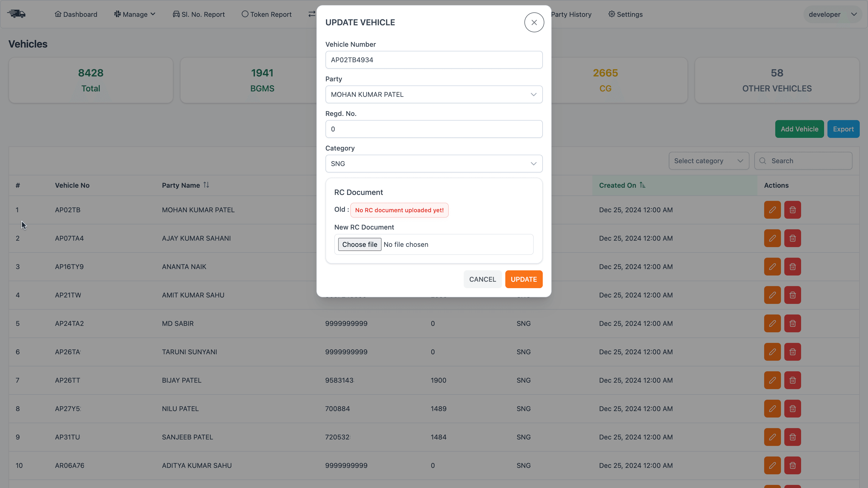
Task: Open the Manage menu
Action: click(135, 14)
